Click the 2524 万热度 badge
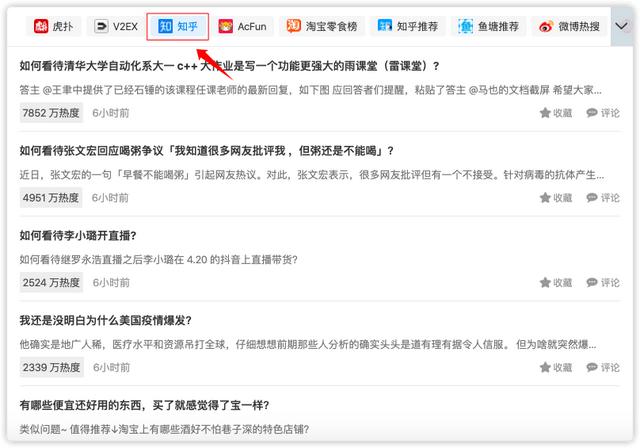Viewport: 640px width, 448px height. 51,283
